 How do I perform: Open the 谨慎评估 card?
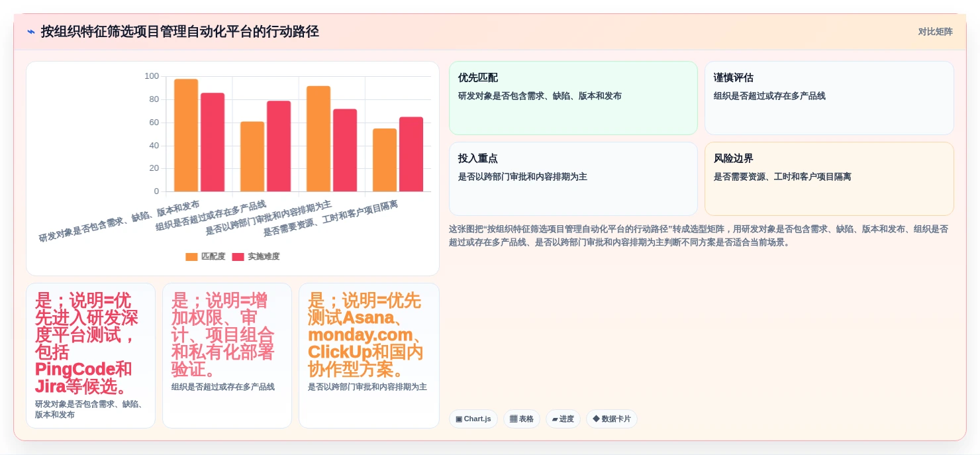829,98
